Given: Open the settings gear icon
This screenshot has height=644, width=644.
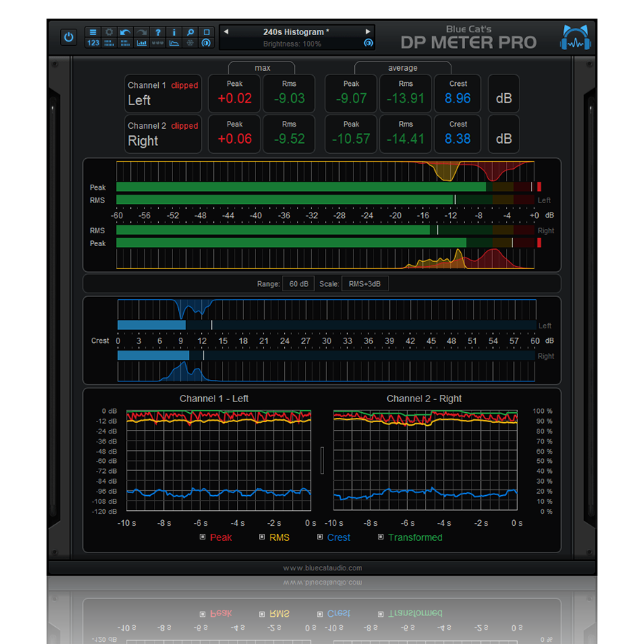Looking at the screenshot, I should 109,32.
